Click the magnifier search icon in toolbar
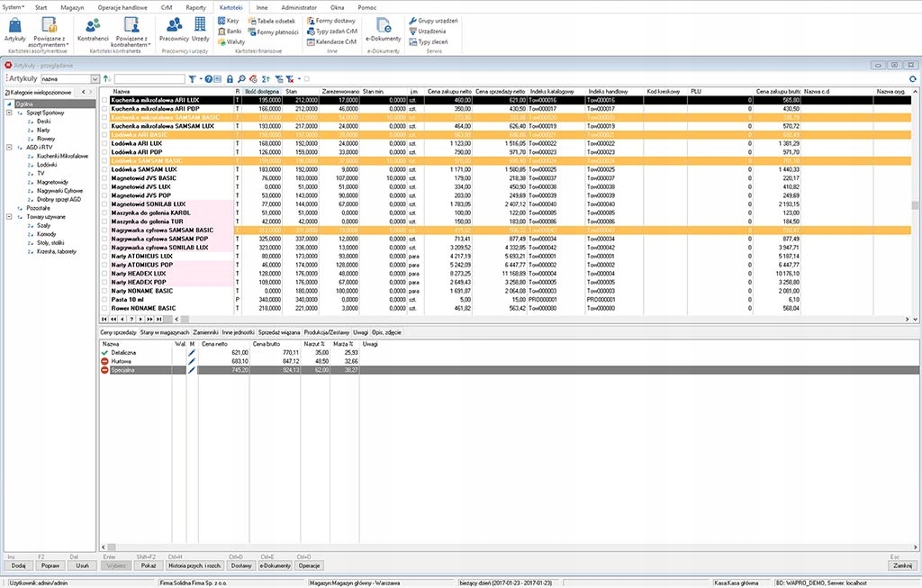This screenshot has width=922, height=588. pos(241,79)
